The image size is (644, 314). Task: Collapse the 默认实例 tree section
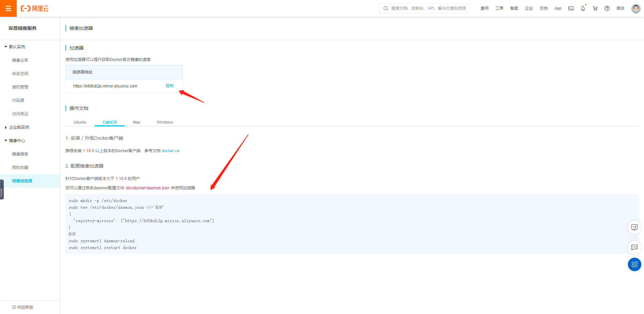tap(6, 47)
